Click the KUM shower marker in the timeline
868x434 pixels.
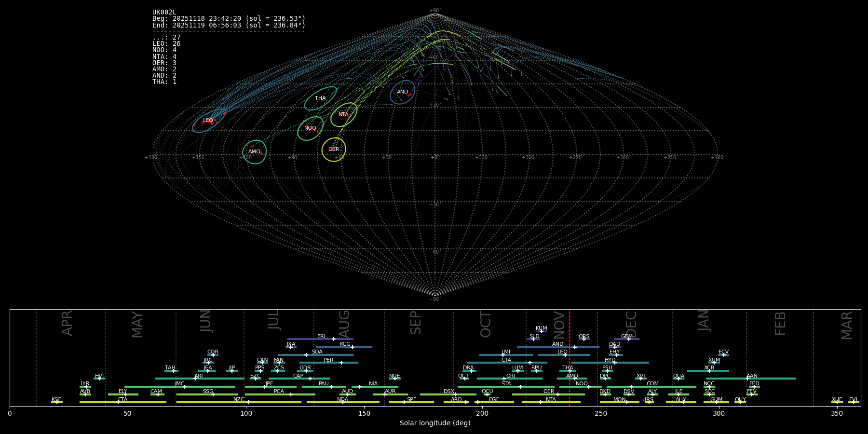click(542, 331)
